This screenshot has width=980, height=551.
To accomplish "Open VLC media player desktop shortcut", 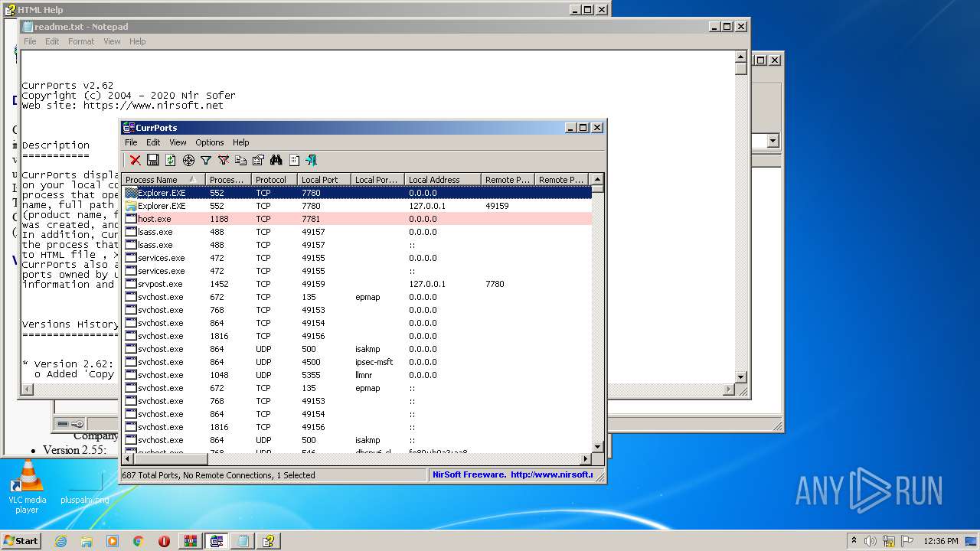I will pos(27,486).
